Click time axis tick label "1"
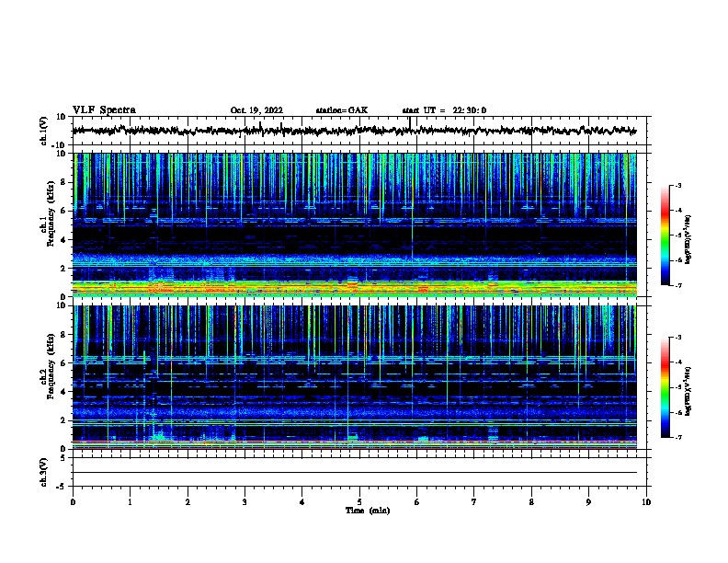The width and height of the screenshot is (728, 563). pyautogui.click(x=130, y=502)
